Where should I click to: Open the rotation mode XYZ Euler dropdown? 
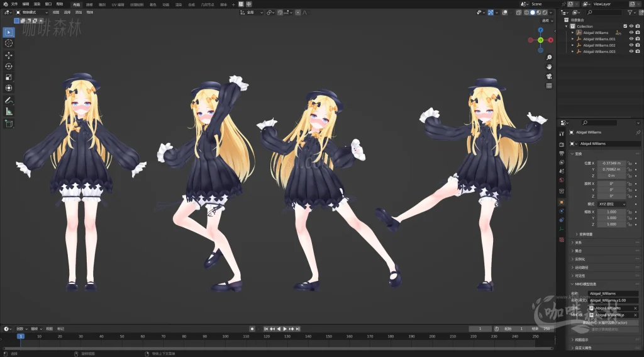(611, 204)
